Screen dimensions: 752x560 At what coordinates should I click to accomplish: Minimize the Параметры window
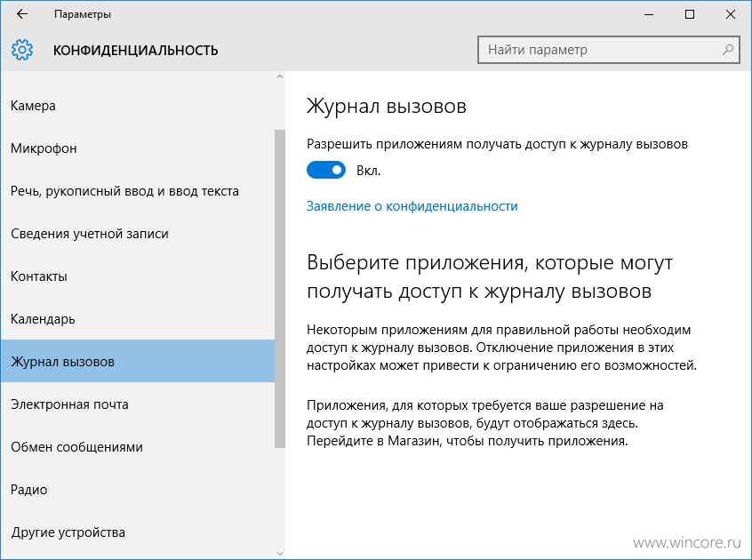649,14
